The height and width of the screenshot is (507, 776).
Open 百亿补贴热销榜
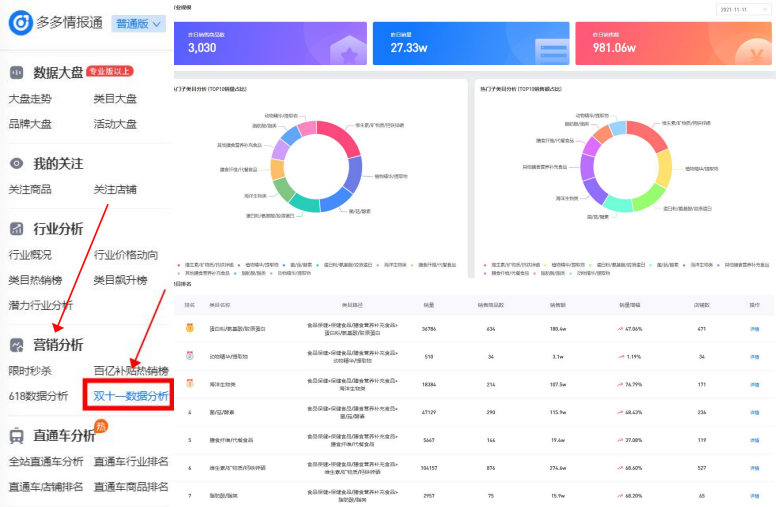point(131,370)
